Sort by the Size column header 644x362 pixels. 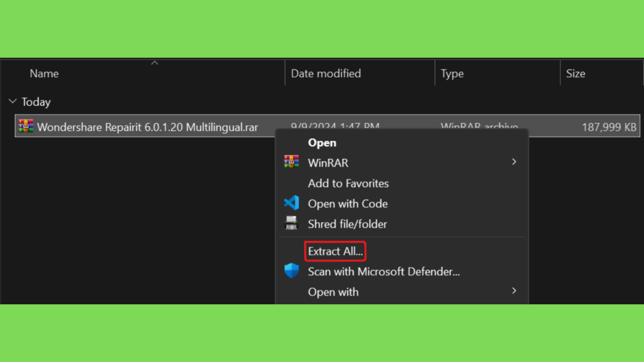coord(575,74)
